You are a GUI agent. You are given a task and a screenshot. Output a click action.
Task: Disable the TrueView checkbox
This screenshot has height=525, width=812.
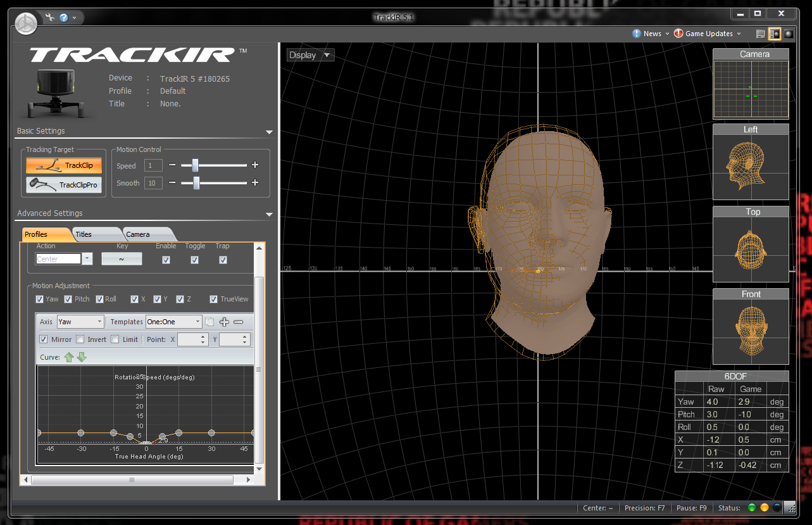pos(214,299)
